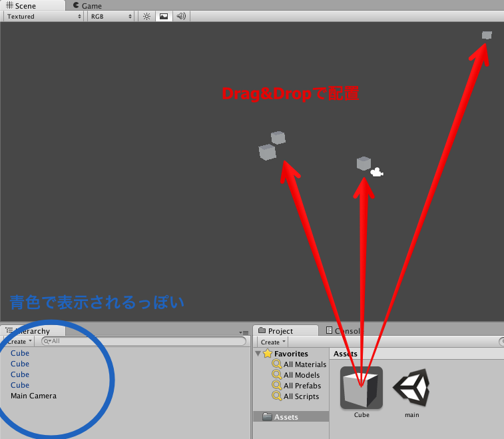
Task: Click the Game tab pacman icon
Action: click(76, 5)
